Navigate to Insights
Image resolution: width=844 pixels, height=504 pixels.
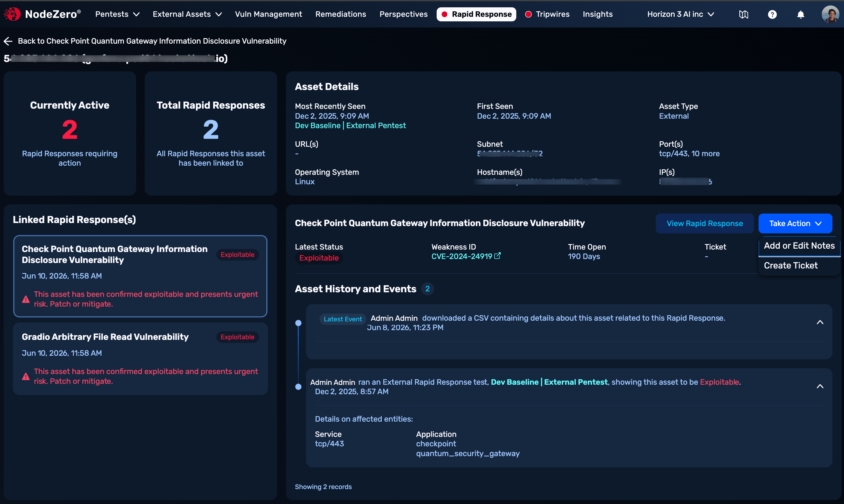(597, 14)
